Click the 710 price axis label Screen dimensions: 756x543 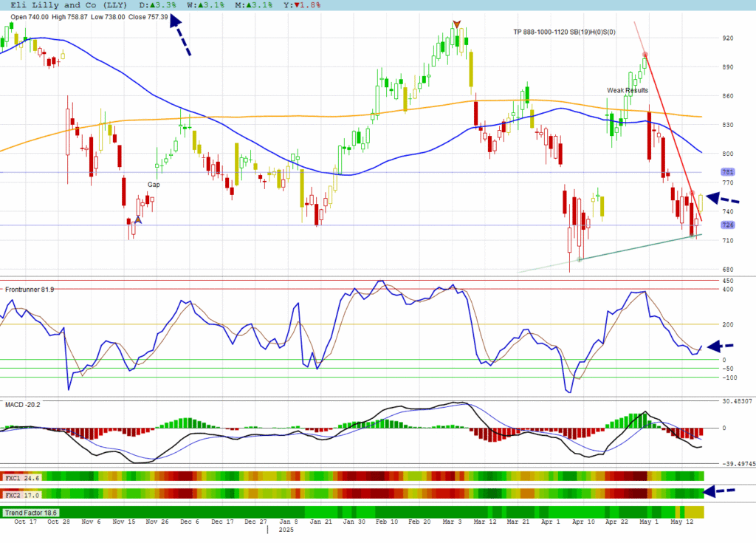pyautogui.click(x=727, y=241)
